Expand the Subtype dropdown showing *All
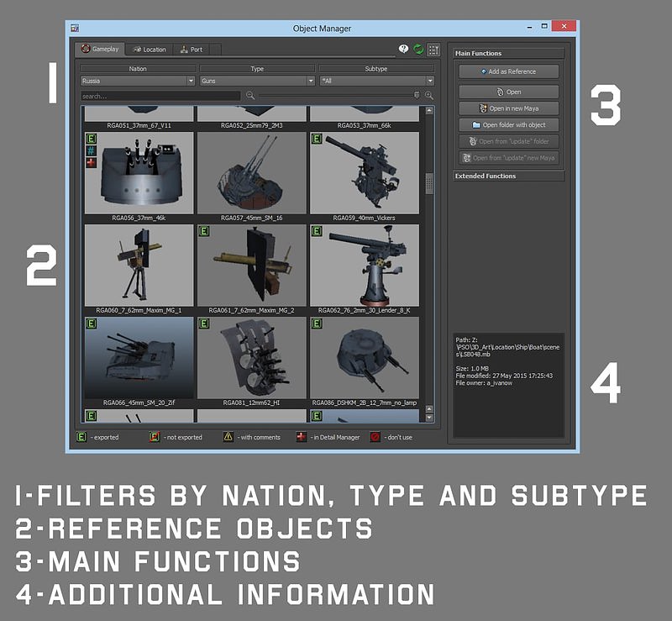Image resolution: width=672 pixels, height=621 pixels. point(376,81)
